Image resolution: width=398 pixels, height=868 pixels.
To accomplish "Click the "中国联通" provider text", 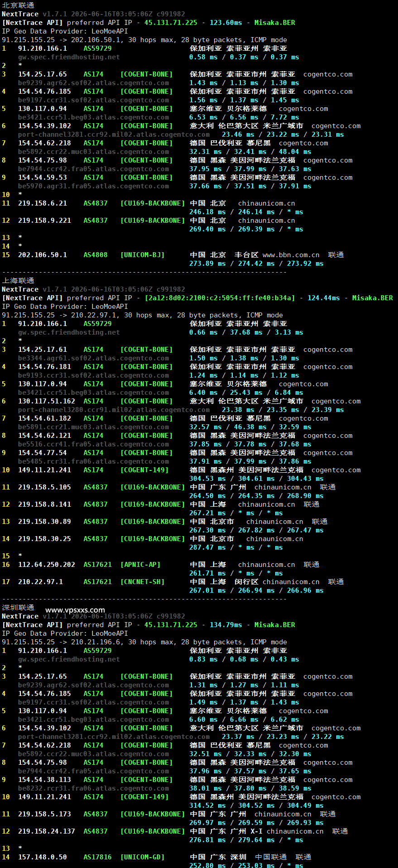I will [271, 857].
